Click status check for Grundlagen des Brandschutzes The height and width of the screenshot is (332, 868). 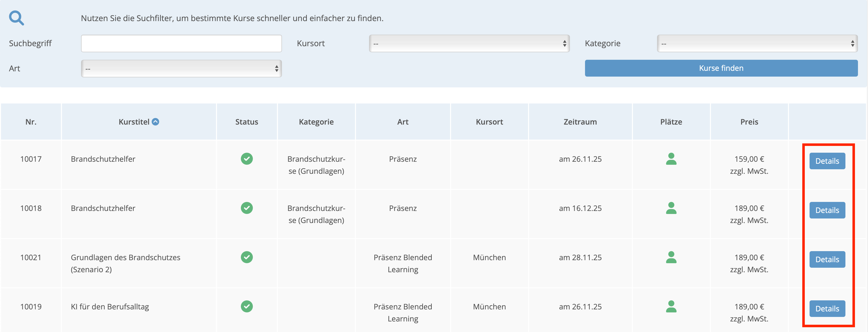pyautogui.click(x=247, y=257)
